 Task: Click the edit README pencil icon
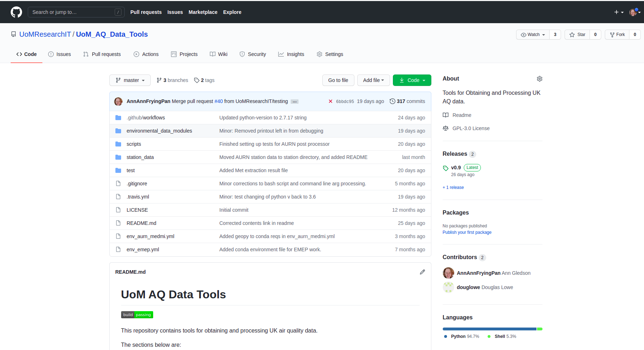(422, 272)
